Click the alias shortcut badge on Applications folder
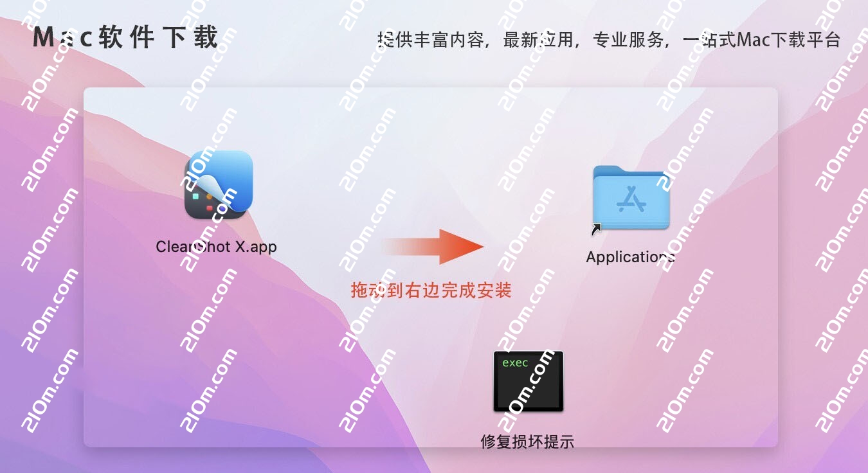The image size is (868, 473). point(597,228)
